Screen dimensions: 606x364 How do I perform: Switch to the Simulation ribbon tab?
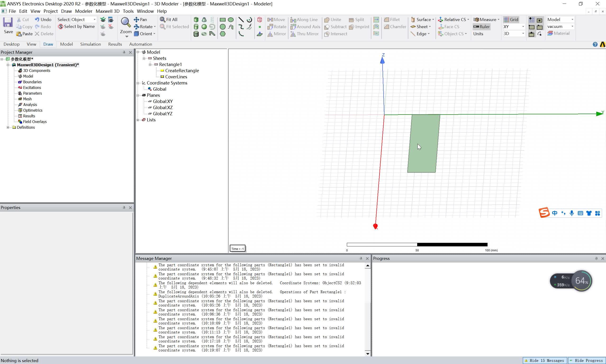[90, 44]
